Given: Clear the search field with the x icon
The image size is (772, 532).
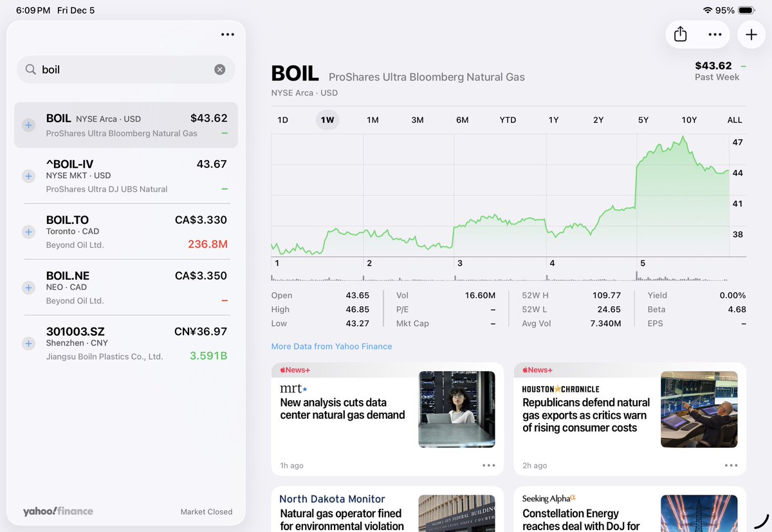Looking at the screenshot, I should point(220,69).
